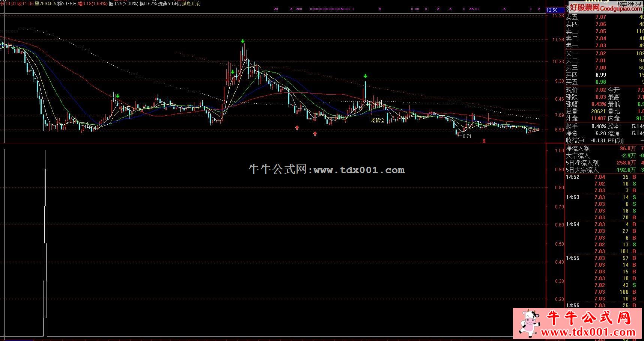This screenshot has width=644, height=341.
Task: Click the 流通5.14亿 header value
Action: (169, 4)
